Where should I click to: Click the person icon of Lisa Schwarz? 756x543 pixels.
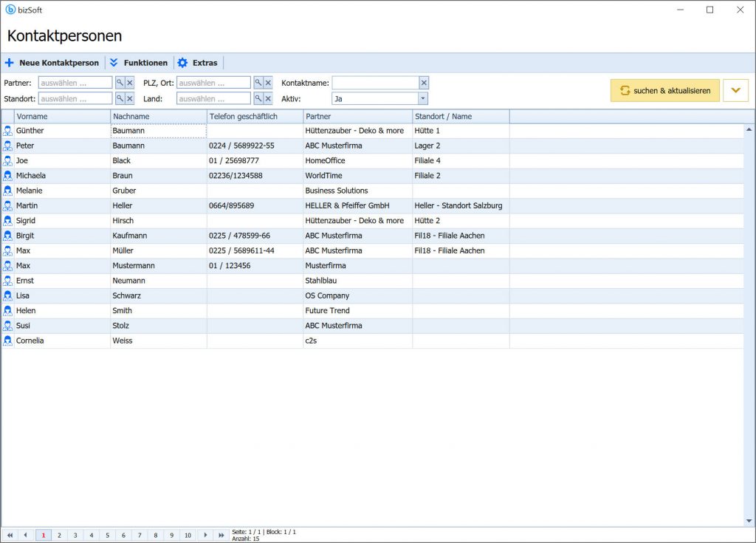(7, 296)
